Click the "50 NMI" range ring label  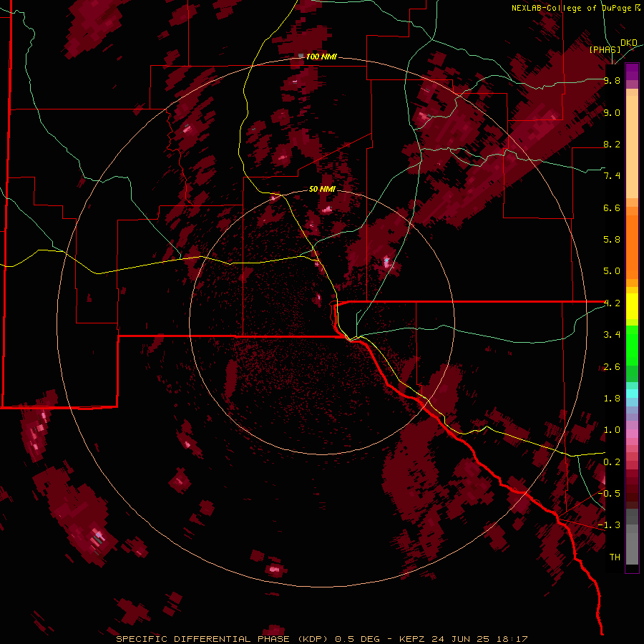click(x=322, y=189)
